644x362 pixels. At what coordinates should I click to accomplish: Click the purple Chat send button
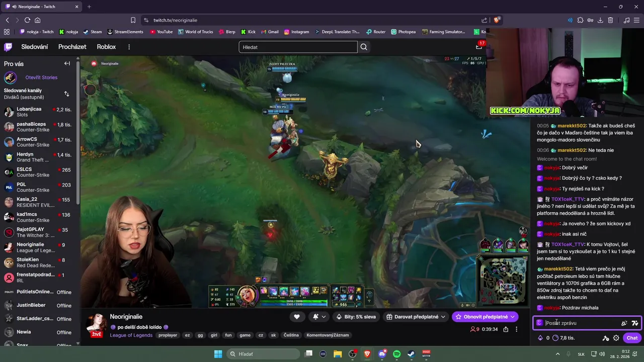[632, 338]
